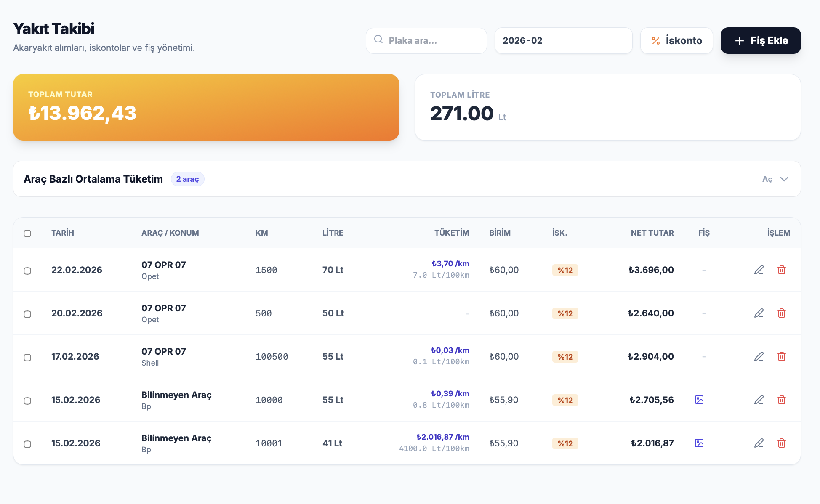This screenshot has height=504, width=820.
Task: Click the search magnifier icon
Action: (x=378, y=40)
